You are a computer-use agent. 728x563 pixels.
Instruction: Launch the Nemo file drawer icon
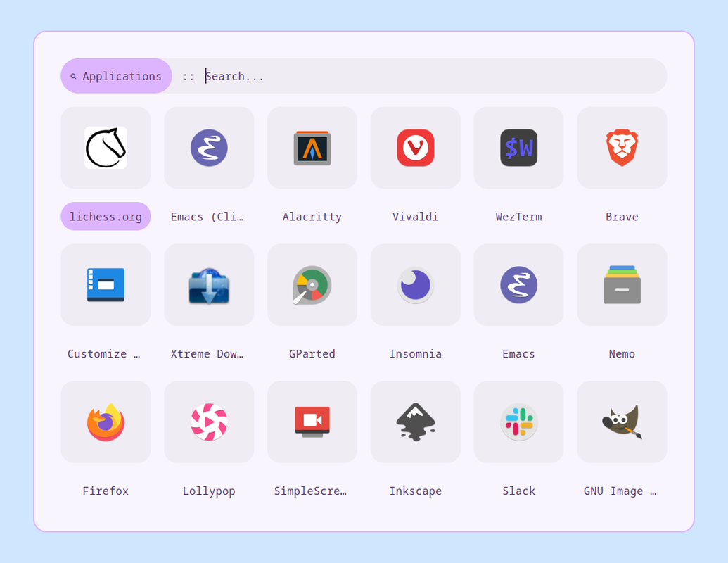coord(622,285)
